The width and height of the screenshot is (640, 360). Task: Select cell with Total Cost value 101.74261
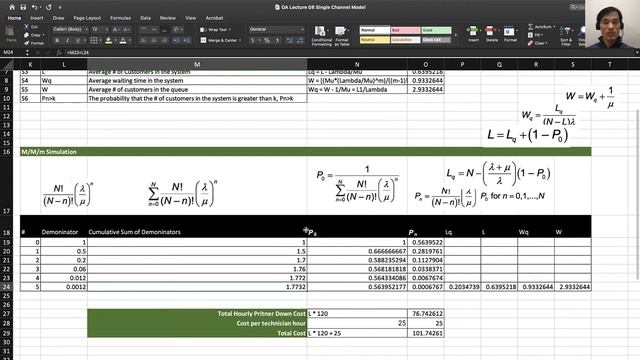[x=425, y=333]
